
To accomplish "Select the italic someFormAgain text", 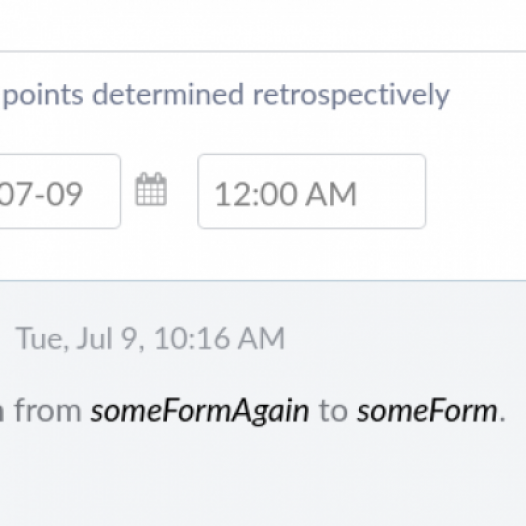I will click(200, 411).
